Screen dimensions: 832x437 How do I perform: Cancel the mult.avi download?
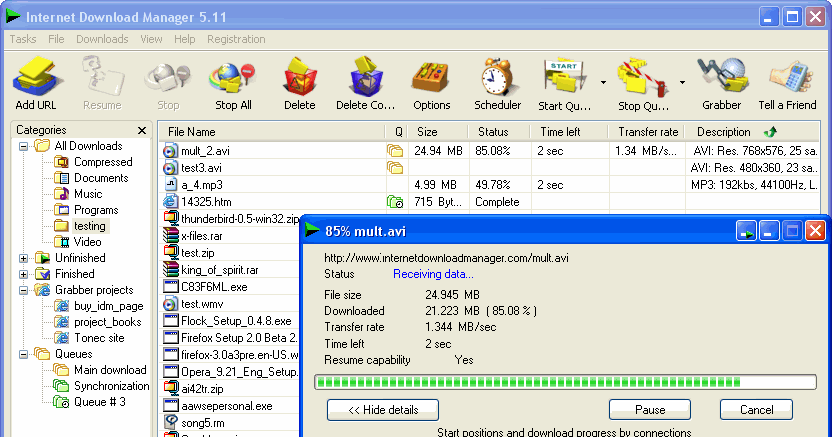coord(756,410)
